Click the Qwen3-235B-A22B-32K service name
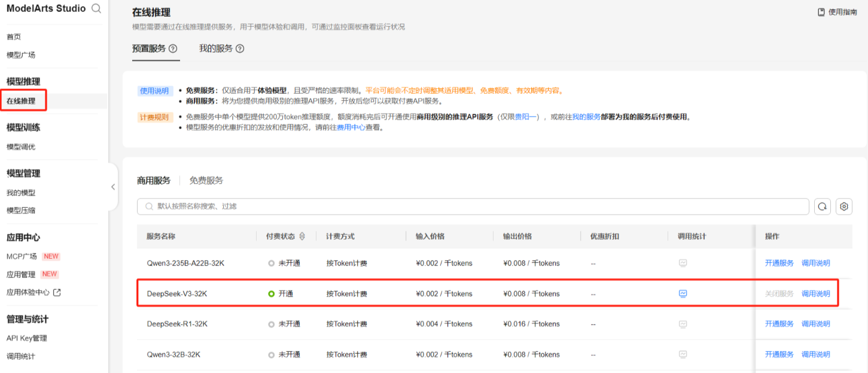Image resolution: width=868 pixels, height=373 pixels. click(x=185, y=263)
